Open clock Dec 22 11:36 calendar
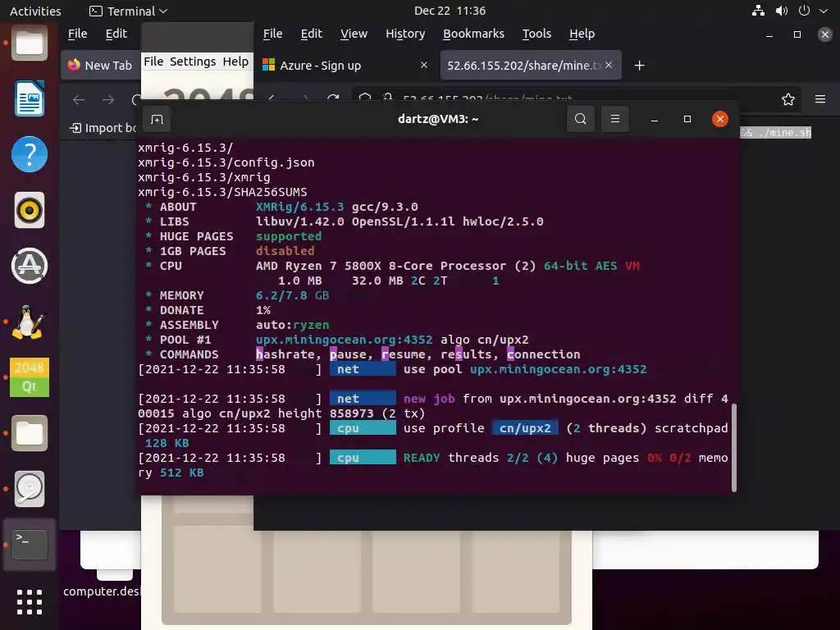The height and width of the screenshot is (630, 840). (x=450, y=11)
